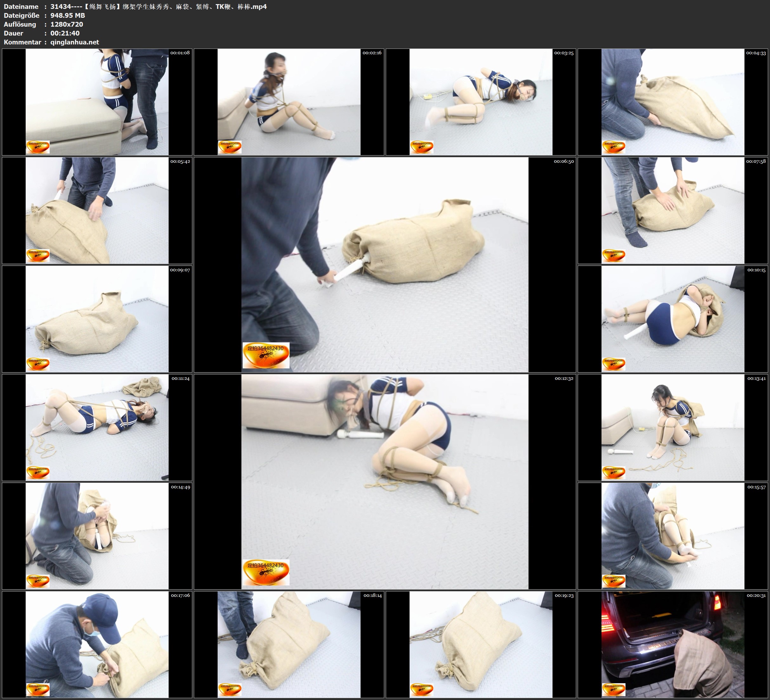Click the thumbnail stamped 00:07:58
The image size is (770, 700).
point(673,210)
